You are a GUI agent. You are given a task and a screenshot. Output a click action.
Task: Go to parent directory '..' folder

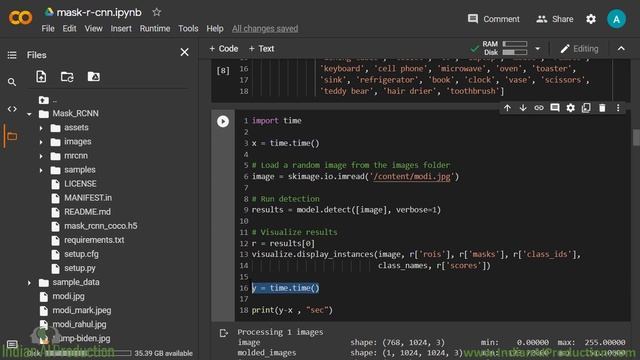[49, 100]
